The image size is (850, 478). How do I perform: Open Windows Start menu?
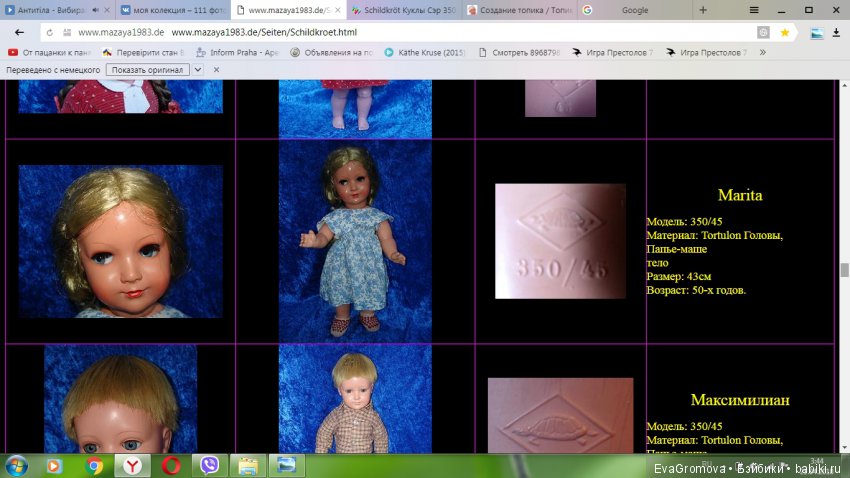17,465
